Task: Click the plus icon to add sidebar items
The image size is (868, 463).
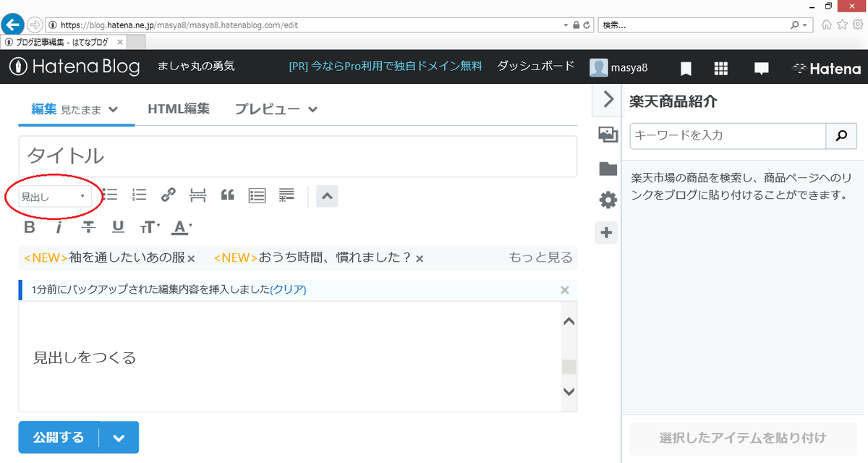Action: [607, 233]
